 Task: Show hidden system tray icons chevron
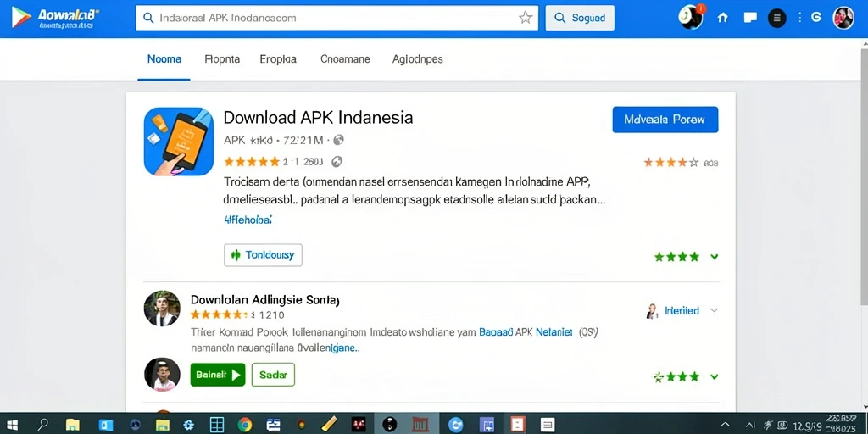click(726, 425)
